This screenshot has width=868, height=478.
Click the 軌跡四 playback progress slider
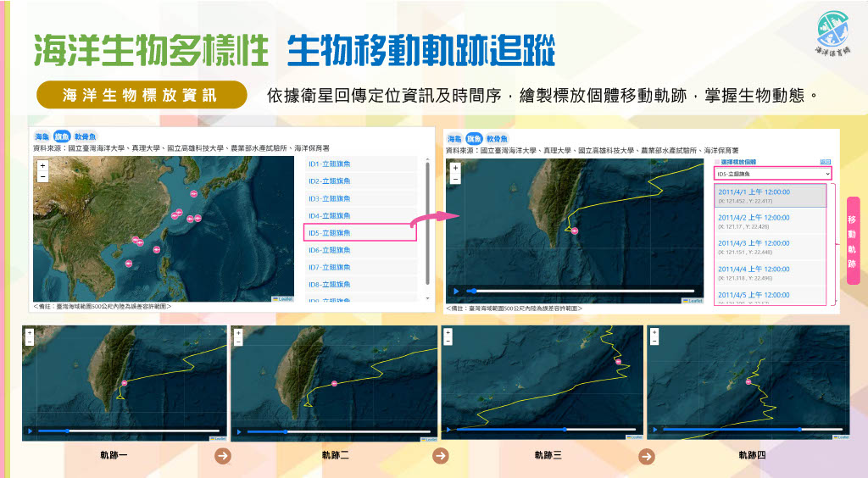click(753, 430)
